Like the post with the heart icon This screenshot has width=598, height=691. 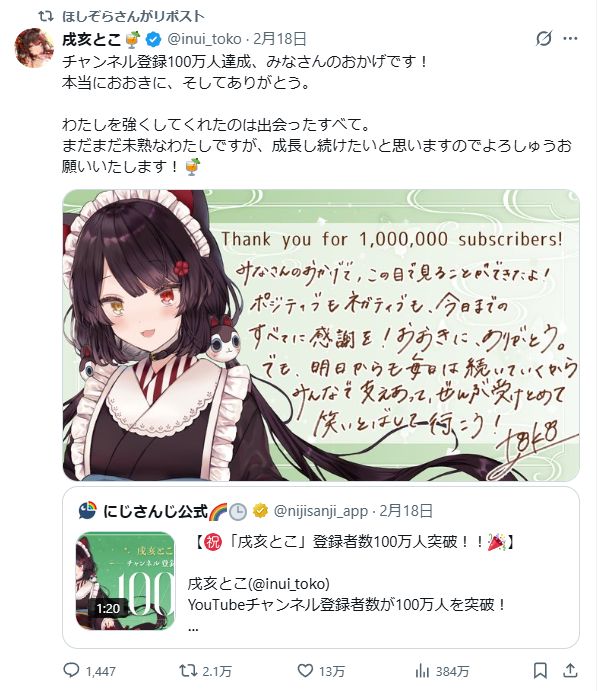click(x=305, y=671)
